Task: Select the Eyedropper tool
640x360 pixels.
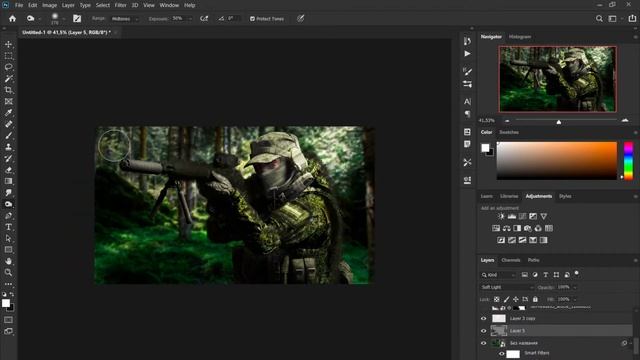Action: click(x=8, y=113)
